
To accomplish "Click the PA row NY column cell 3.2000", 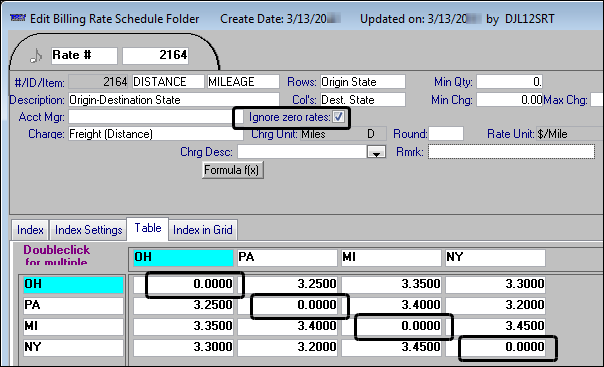I will click(x=495, y=305).
